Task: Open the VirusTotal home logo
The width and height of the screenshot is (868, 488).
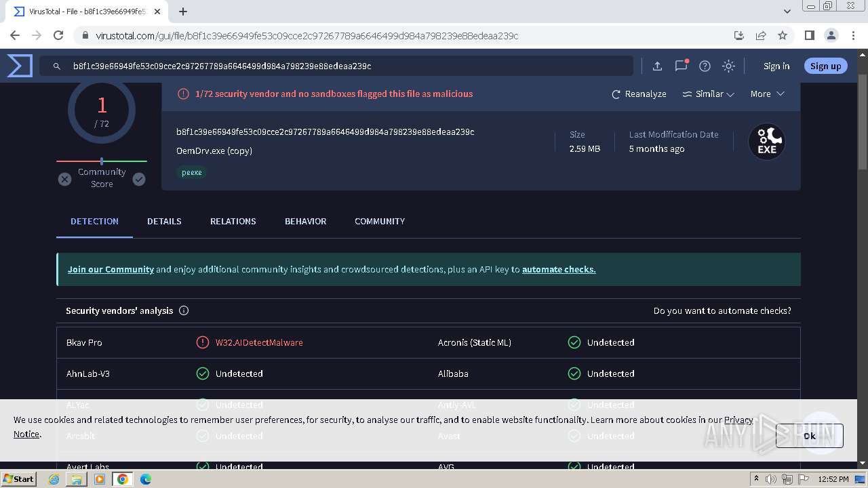Action: [20, 66]
